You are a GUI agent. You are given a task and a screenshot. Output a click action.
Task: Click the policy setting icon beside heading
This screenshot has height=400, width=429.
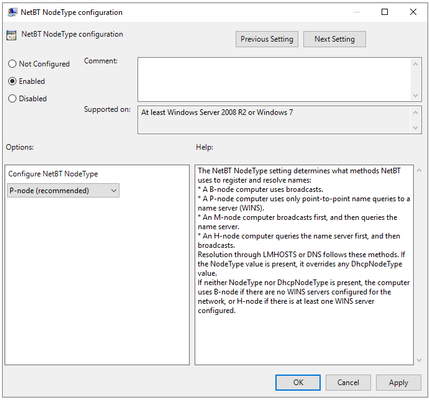[11, 35]
